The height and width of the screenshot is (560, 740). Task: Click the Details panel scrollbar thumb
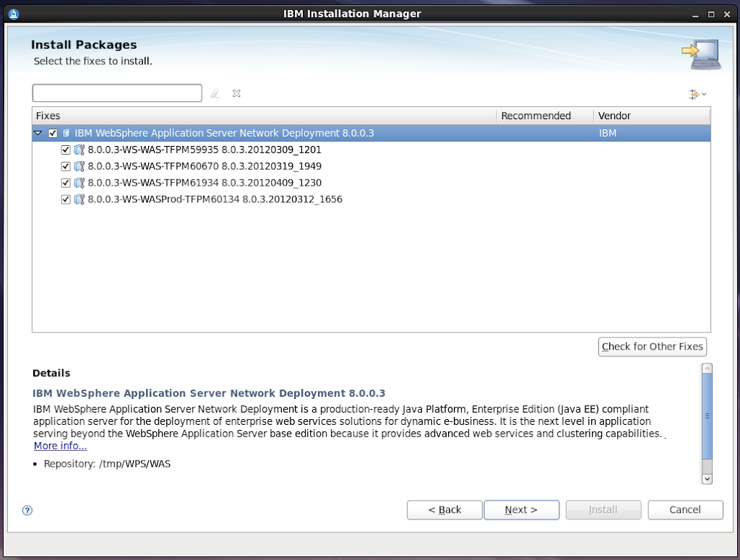(707, 416)
